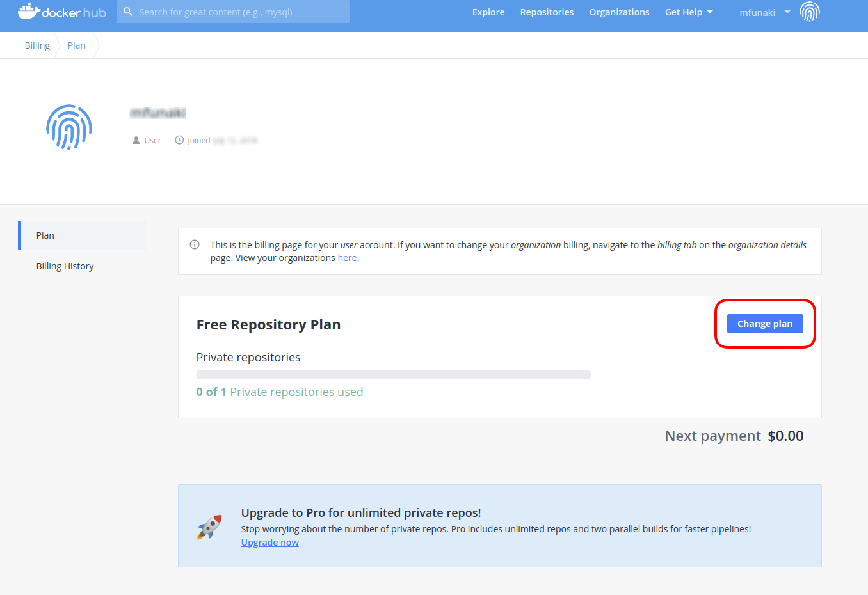
Task: Click the here link to view organizations
Action: pyautogui.click(x=347, y=257)
